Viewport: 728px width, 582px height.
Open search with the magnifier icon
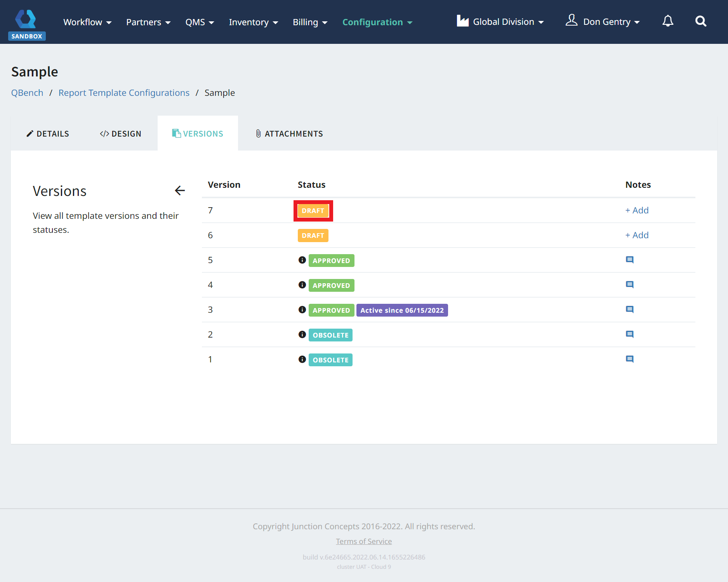(x=700, y=21)
